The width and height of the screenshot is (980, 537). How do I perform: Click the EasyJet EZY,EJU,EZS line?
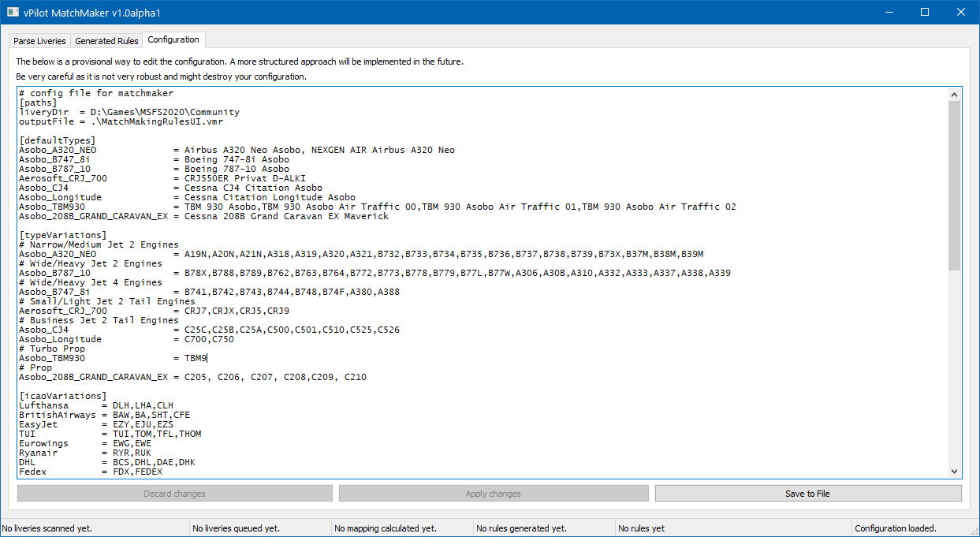[x=96, y=424]
